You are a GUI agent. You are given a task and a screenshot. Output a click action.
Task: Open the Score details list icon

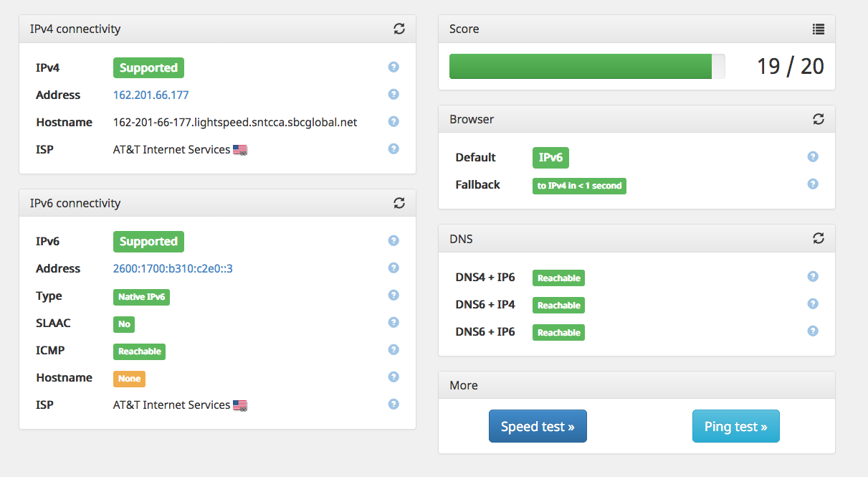pos(819,29)
